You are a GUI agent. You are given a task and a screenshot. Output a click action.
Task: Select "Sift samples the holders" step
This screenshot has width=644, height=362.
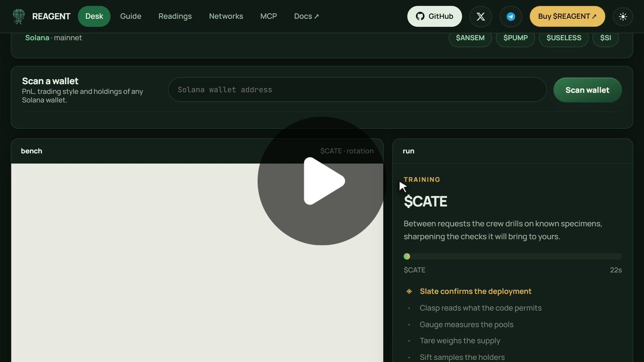[x=462, y=357]
